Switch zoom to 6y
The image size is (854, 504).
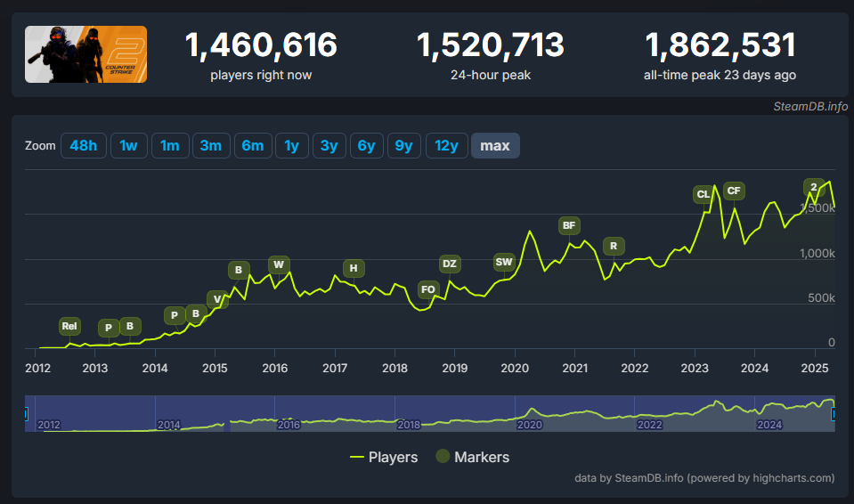tap(367, 145)
